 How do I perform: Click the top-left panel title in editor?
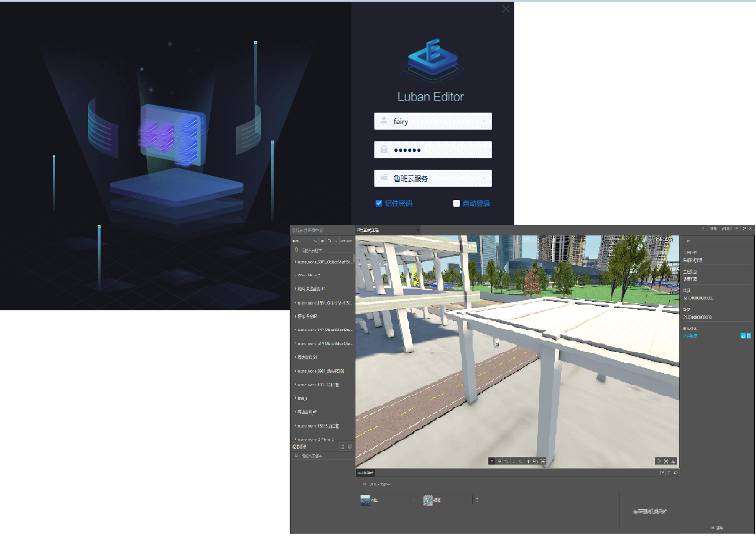307,230
